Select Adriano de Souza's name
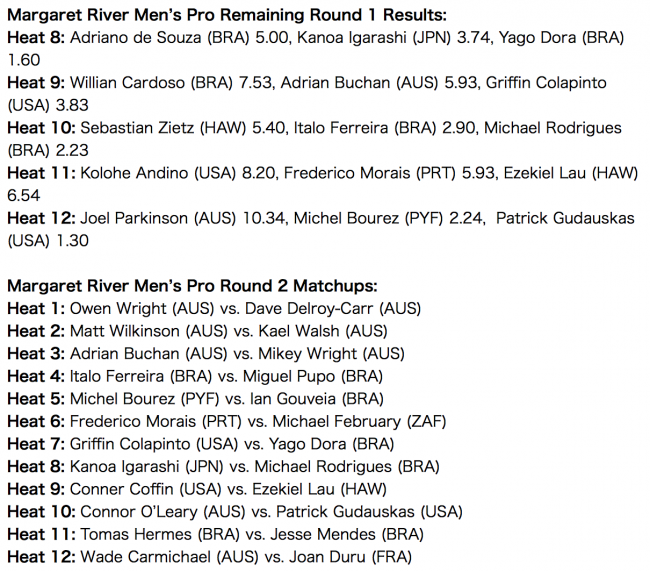 pyautogui.click(x=138, y=38)
